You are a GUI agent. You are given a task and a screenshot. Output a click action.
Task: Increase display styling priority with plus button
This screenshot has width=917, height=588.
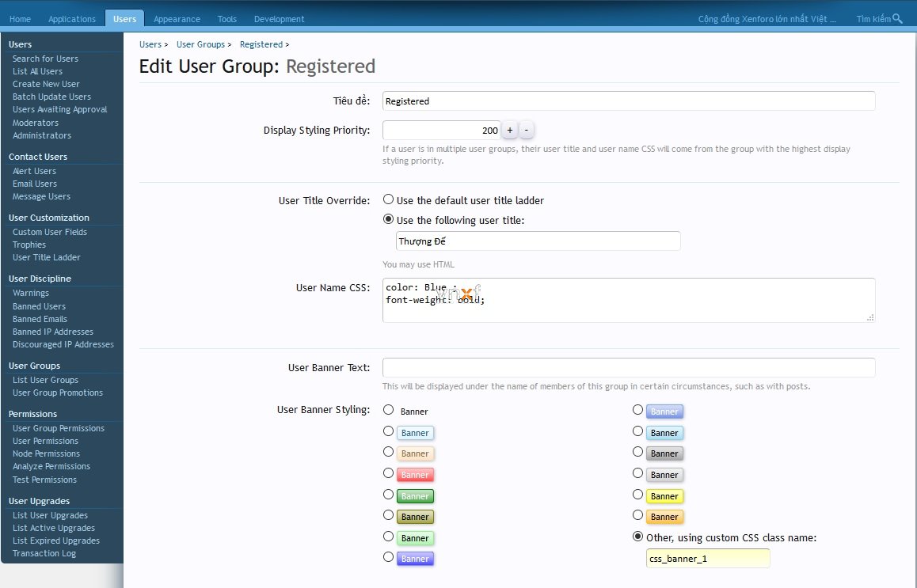[x=509, y=130]
